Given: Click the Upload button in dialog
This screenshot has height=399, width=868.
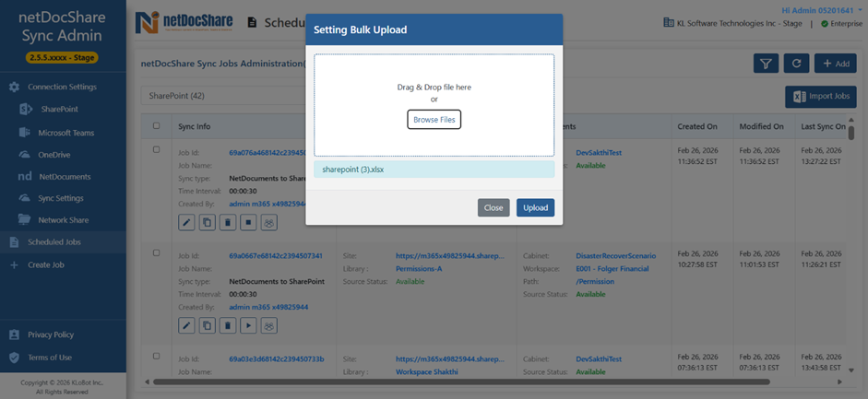Looking at the screenshot, I should click(535, 207).
